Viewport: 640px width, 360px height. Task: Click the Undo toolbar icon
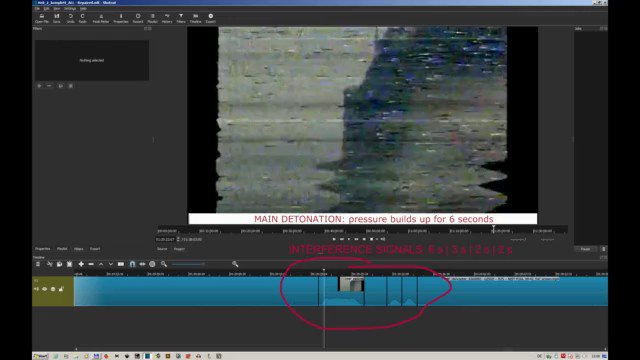(70, 18)
